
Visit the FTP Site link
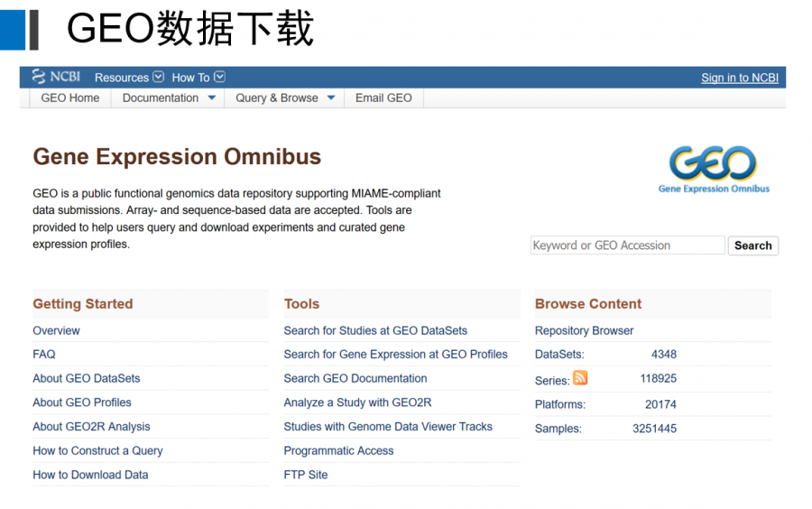[x=306, y=475]
